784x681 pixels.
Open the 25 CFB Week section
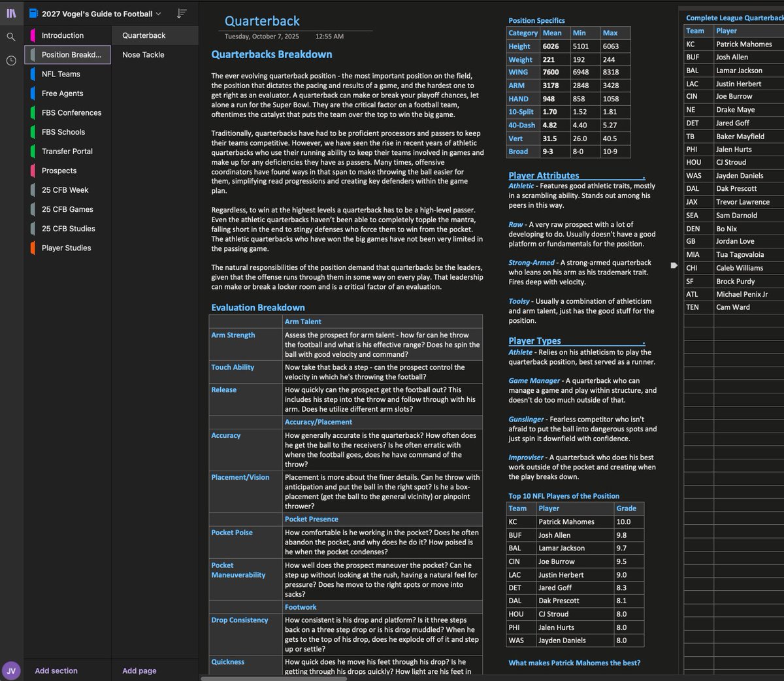[x=68, y=190]
